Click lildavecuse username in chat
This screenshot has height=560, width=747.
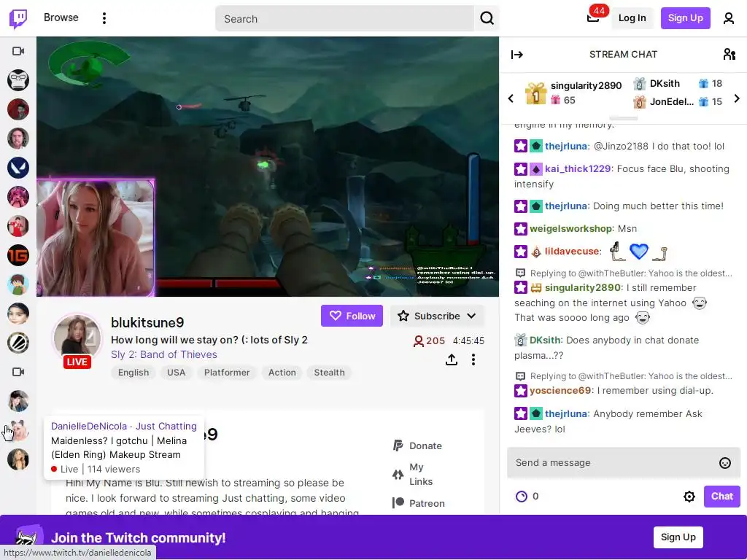(572, 252)
